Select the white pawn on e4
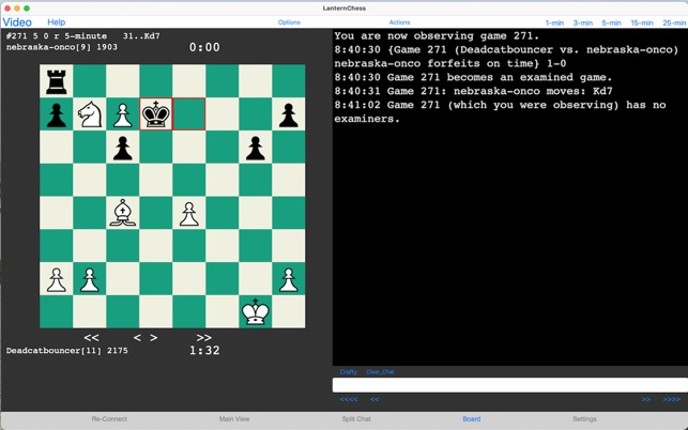The height and width of the screenshot is (430, 688). click(189, 214)
